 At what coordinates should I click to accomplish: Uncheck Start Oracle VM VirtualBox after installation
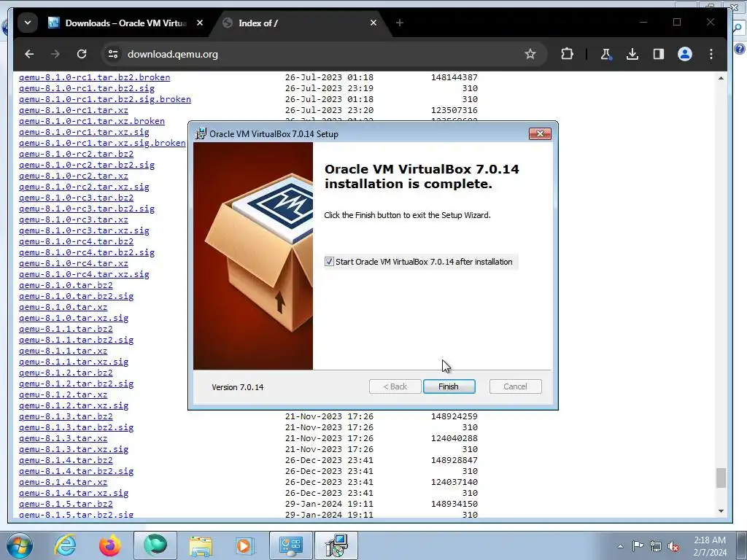point(329,262)
